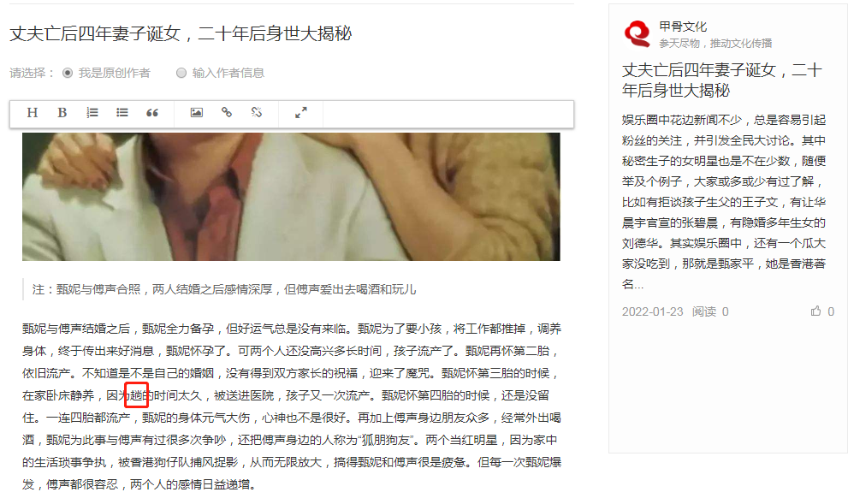Click the like thumbs-up icon in preview
Screen dimensions: 848x504
pos(815,311)
